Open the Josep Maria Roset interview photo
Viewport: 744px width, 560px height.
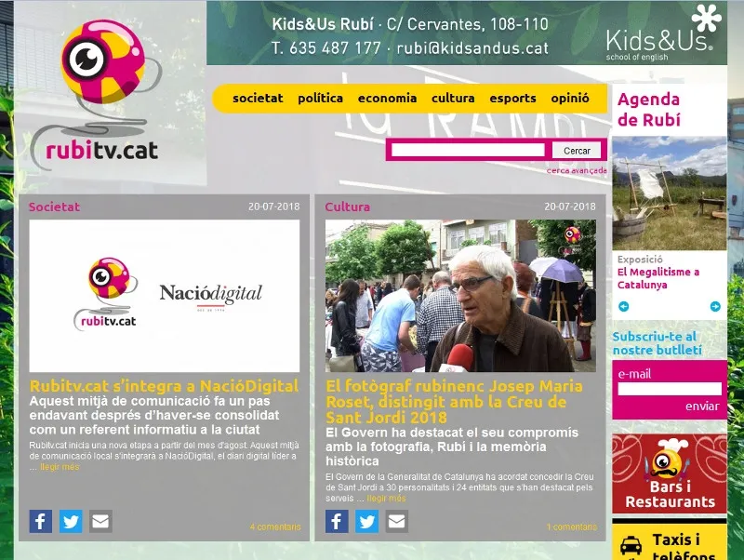point(460,296)
